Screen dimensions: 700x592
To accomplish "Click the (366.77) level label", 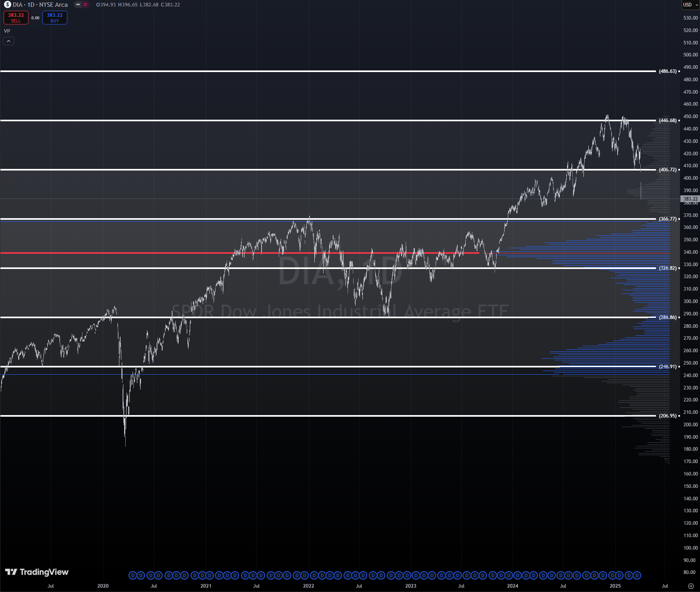I will click(x=668, y=219).
